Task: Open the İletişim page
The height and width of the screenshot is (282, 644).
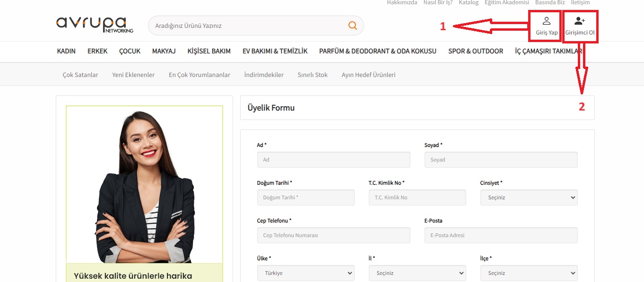Action: (580, 2)
